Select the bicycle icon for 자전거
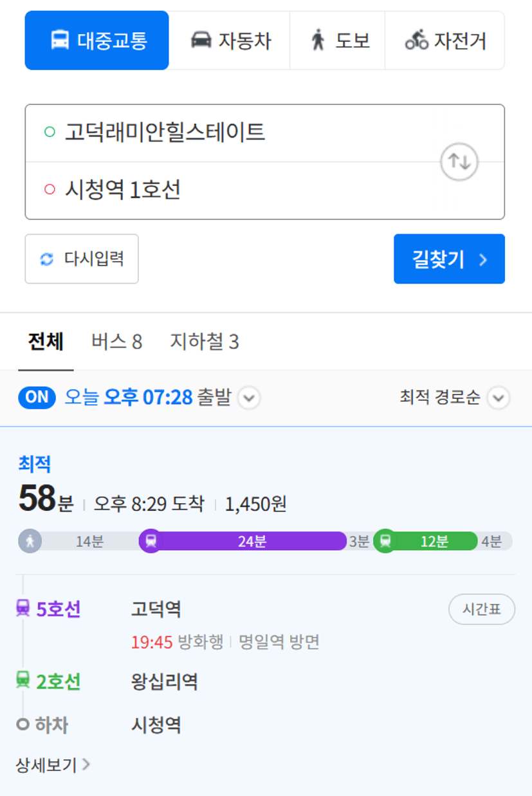Image resolution: width=532 pixels, height=796 pixels. (x=416, y=41)
